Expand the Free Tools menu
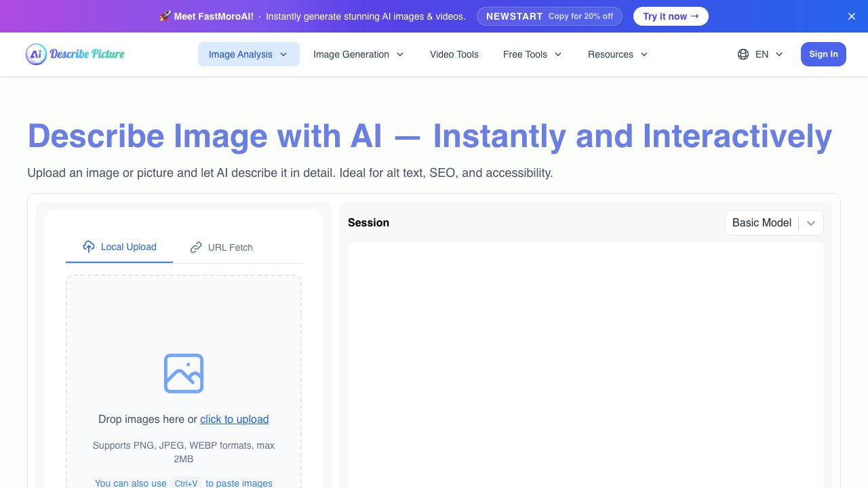868x488 pixels. 532,54
